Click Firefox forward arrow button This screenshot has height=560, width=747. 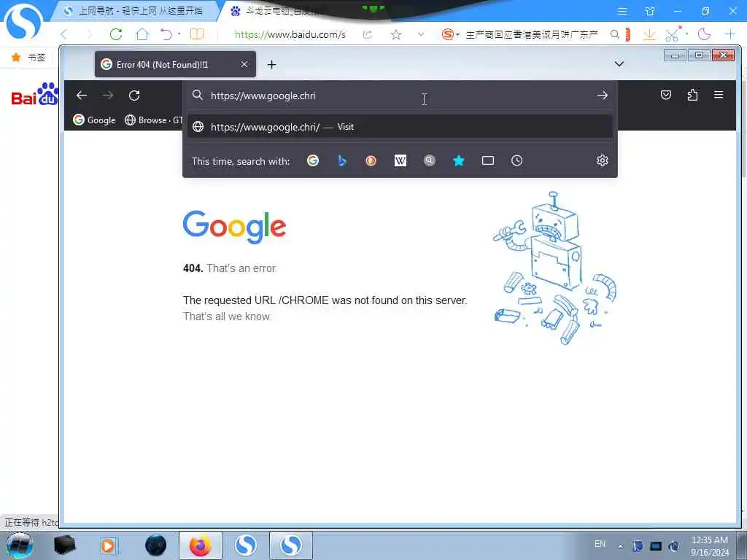[108, 96]
